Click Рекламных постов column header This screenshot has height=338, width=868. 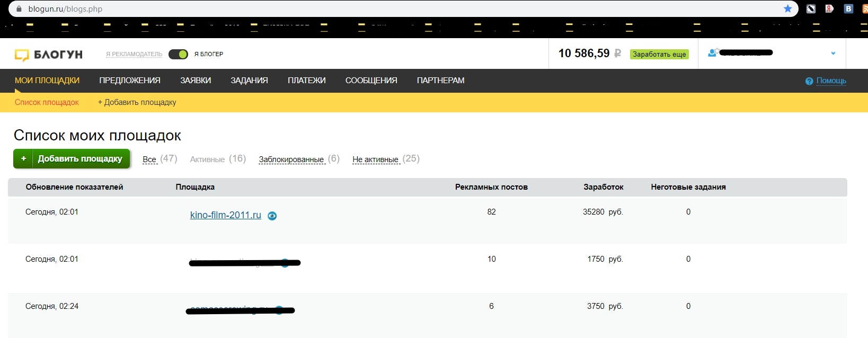click(x=491, y=187)
